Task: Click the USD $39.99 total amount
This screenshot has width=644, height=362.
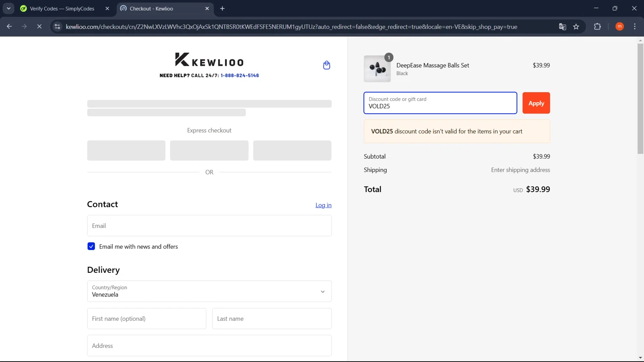Action: point(532,189)
